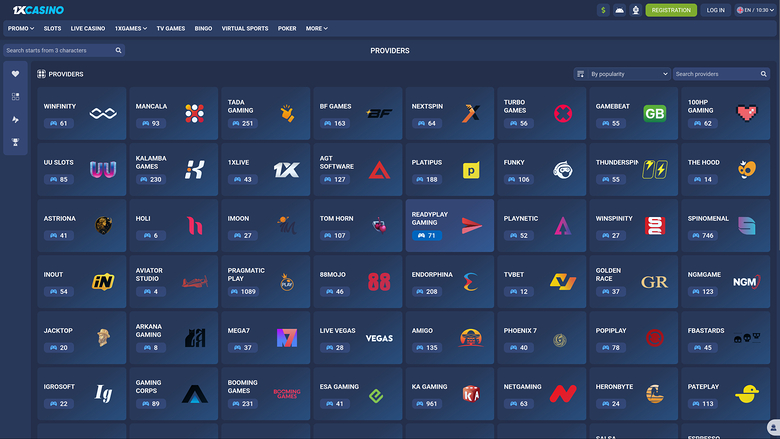Open the By popularity sort dropdown
Viewport: 780px width, 439px height.
pos(622,74)
